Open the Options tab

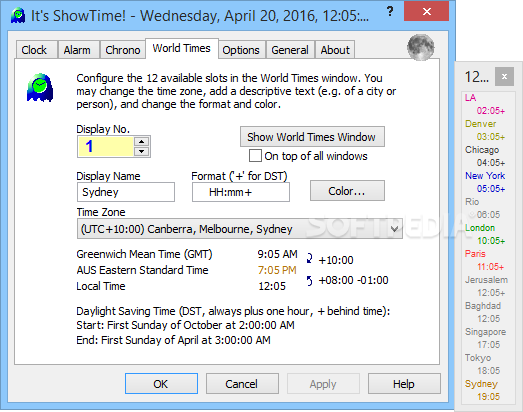(241, 50)
